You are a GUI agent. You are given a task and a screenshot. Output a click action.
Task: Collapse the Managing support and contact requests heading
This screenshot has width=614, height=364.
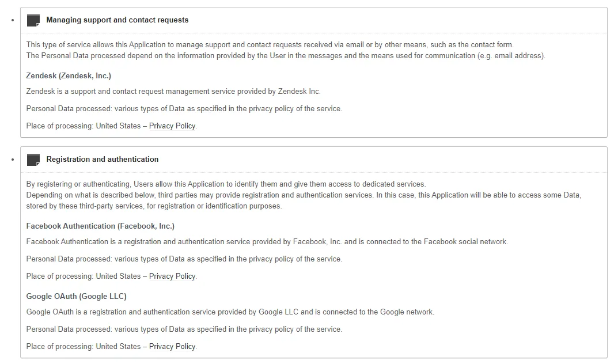[x=118, y=20]
